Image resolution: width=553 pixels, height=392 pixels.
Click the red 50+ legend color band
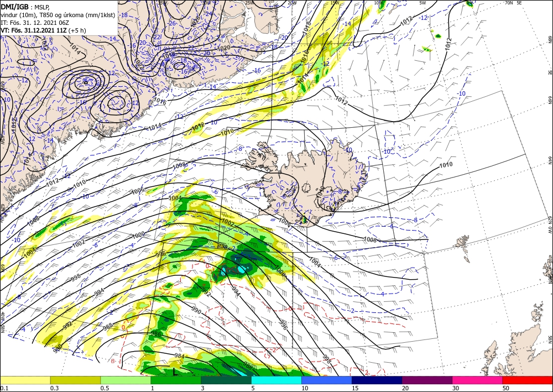[528, 380]
